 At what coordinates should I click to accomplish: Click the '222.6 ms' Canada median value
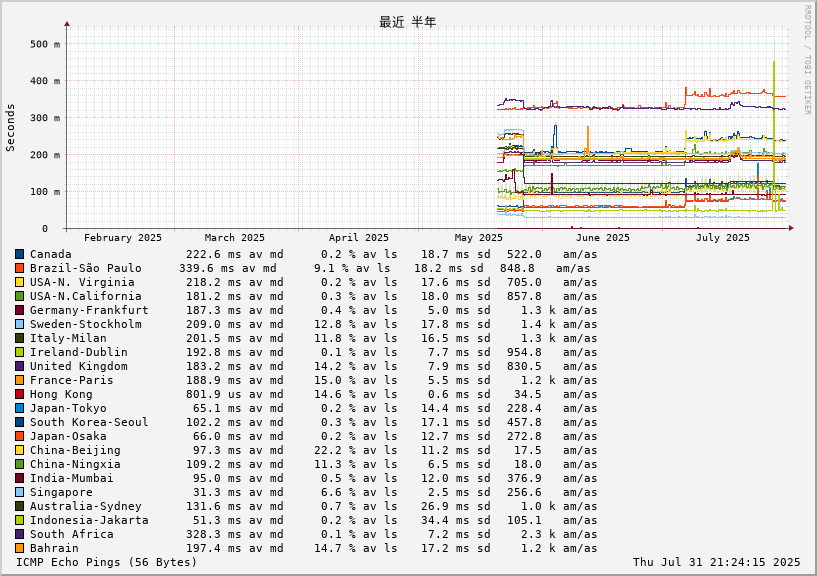[x=214, y=254]
